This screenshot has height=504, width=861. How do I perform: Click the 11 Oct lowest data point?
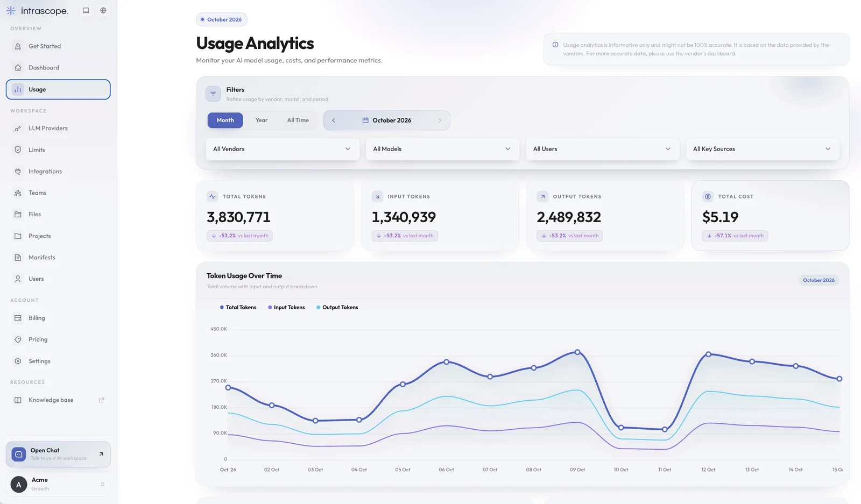pos(665,429)
